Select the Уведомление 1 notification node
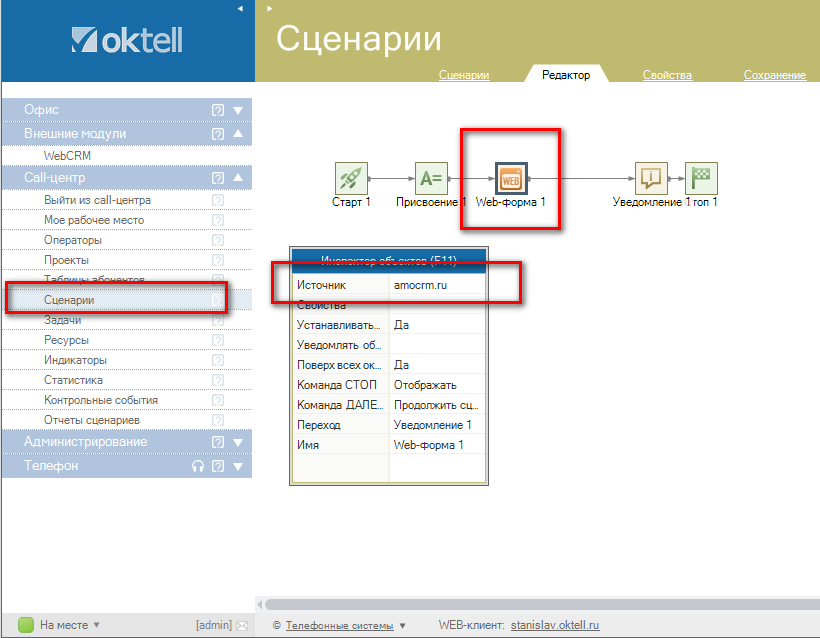The image size is (820, 638). (652, 179)
